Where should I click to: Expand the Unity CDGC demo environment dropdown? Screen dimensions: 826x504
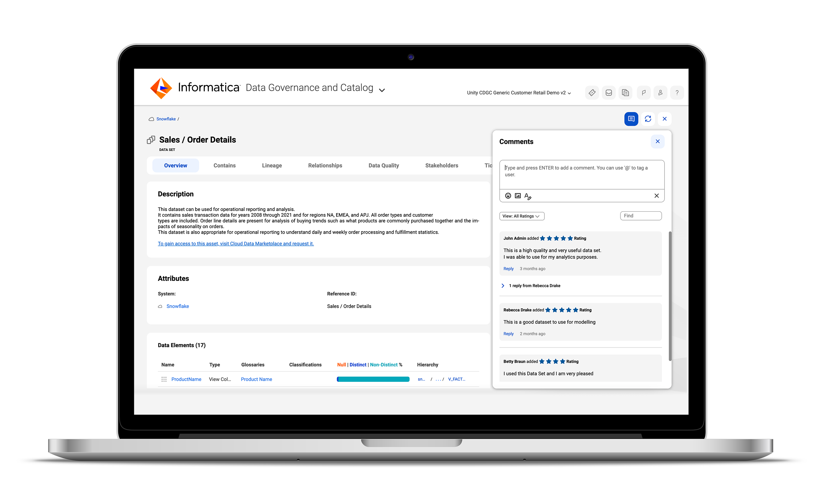pyautogui.click(x=570, y=92)
